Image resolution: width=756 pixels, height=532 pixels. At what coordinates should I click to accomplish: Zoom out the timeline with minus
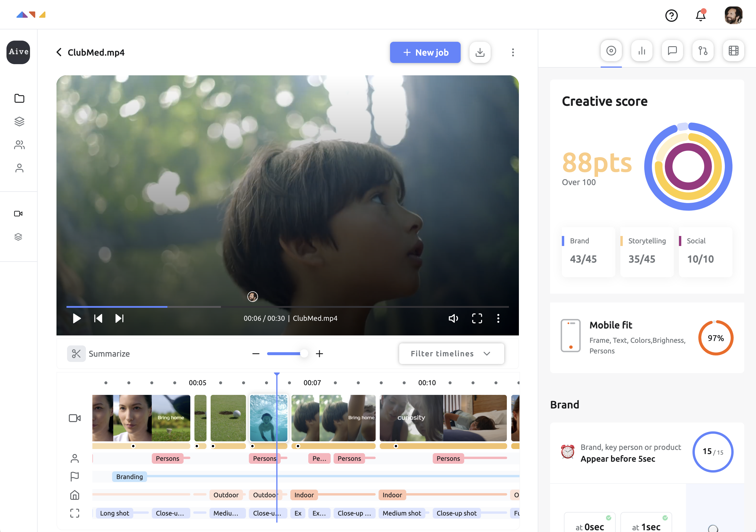(x=256, y=353)
